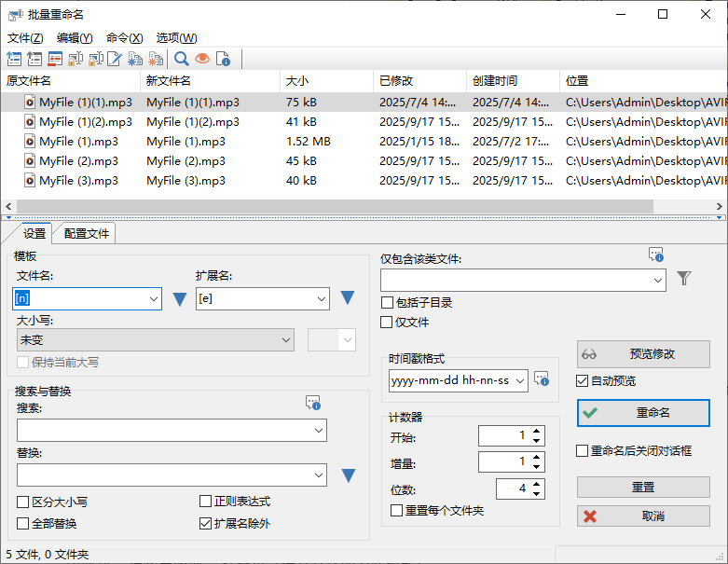The height and width of the screenshot is (564, 728).
Task: Check the 正则表达式 option
Action: 205,502
